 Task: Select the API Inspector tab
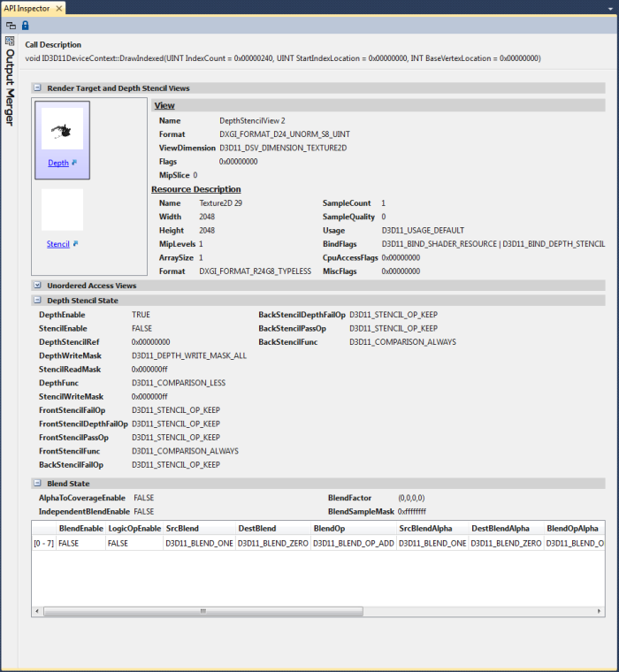[x=27, y=8]
